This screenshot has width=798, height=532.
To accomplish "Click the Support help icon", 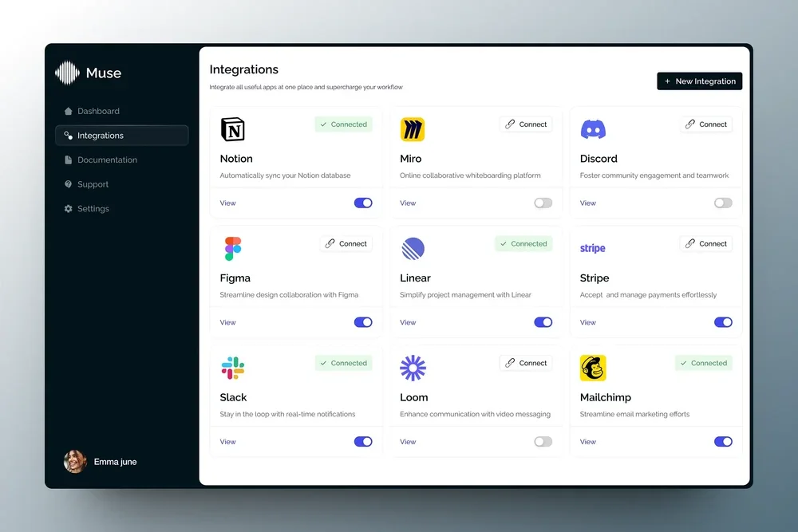I will [68, 184].
